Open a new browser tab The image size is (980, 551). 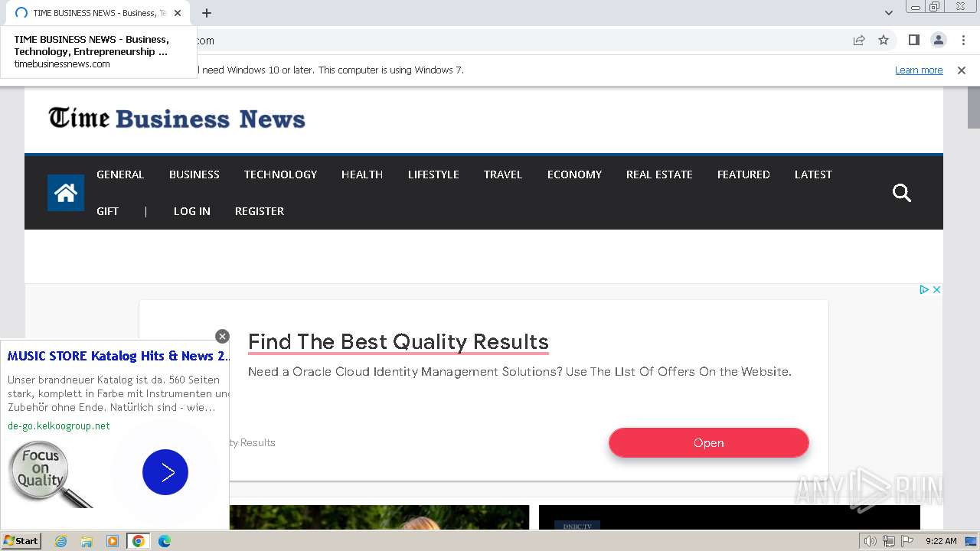tap(207, 13)
